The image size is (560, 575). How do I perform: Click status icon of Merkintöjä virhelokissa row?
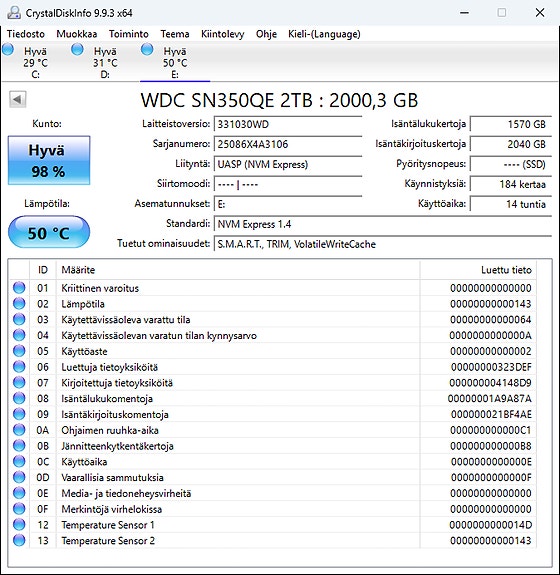tap(19, 509)
